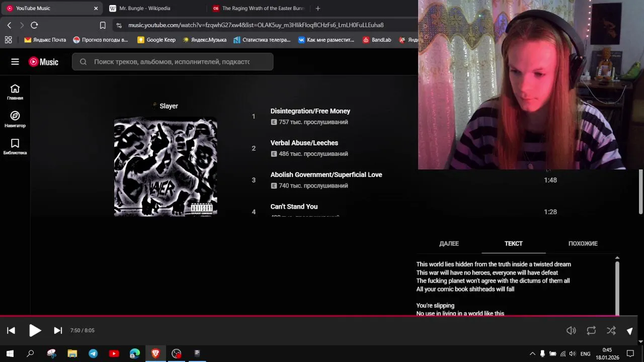This screenshot has width=644, height=362.
Task: Open File Explorer from the taskbar
Action: pos(72,353)
